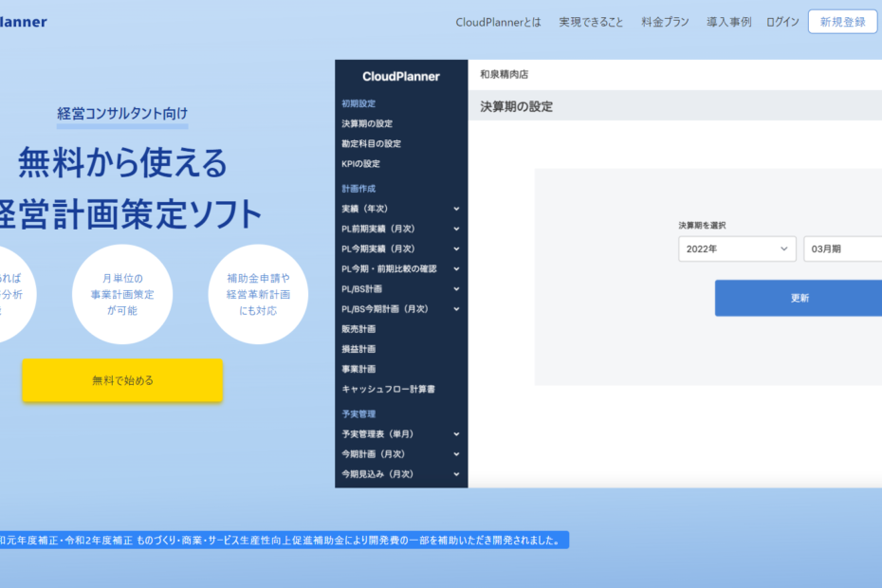Viewport: 882px width, 588px height.
Task: Expand 今期見込み（月次） chevron
Action: click(456, 474)
